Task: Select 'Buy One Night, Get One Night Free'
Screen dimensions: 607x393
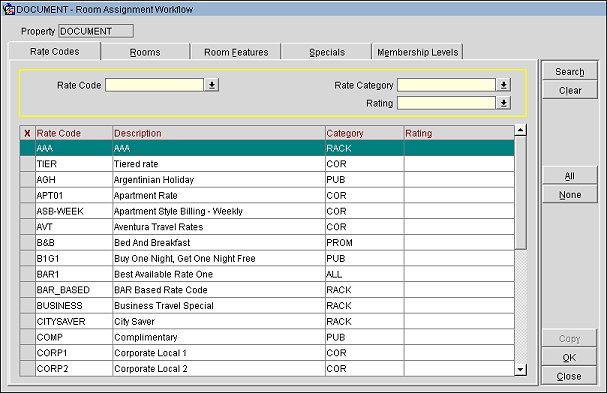Action: 219,258
